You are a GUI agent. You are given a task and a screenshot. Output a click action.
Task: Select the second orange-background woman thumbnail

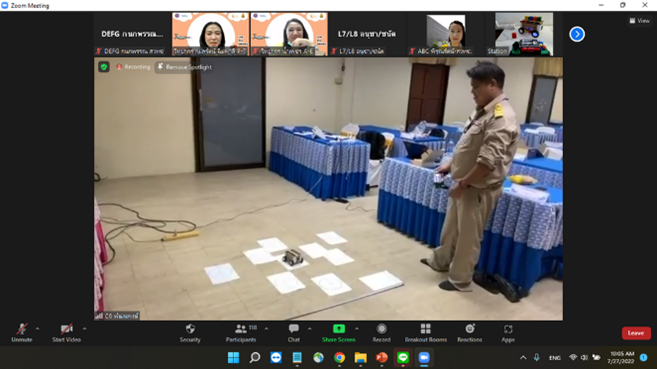point(289,34)
